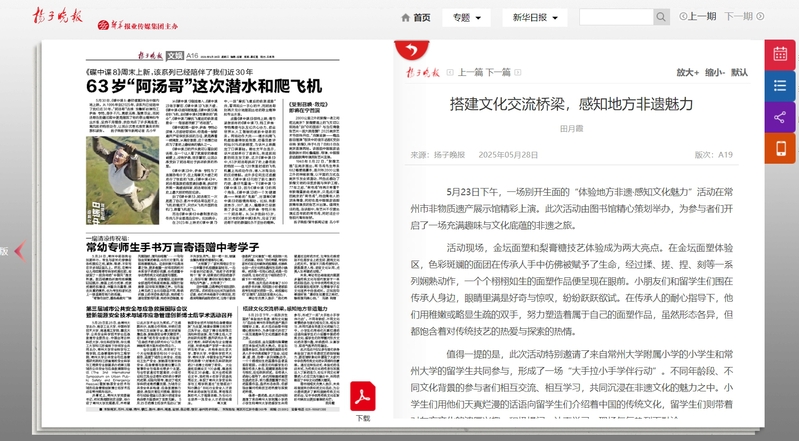Image resolution: width=799 pixels, height=441 pixels.
Task: Open the article list icon
Action: (x=780, y=85)
